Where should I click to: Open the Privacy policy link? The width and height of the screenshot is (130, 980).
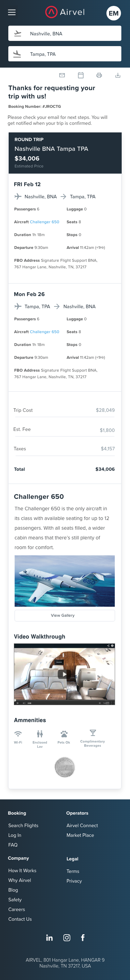click(x=74, y=881)
